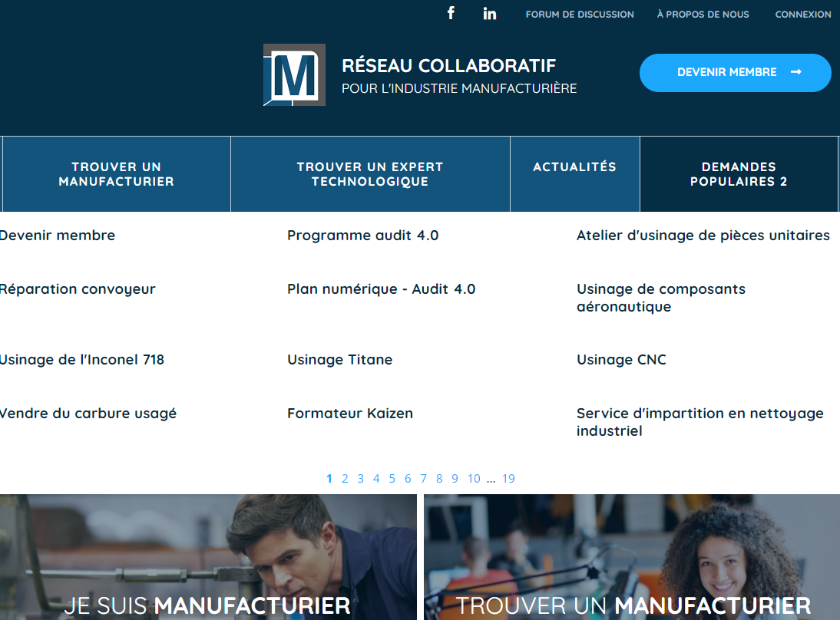The image size is (840, 620).
Task: Click the Connexion link
Action: coord(802,15)
